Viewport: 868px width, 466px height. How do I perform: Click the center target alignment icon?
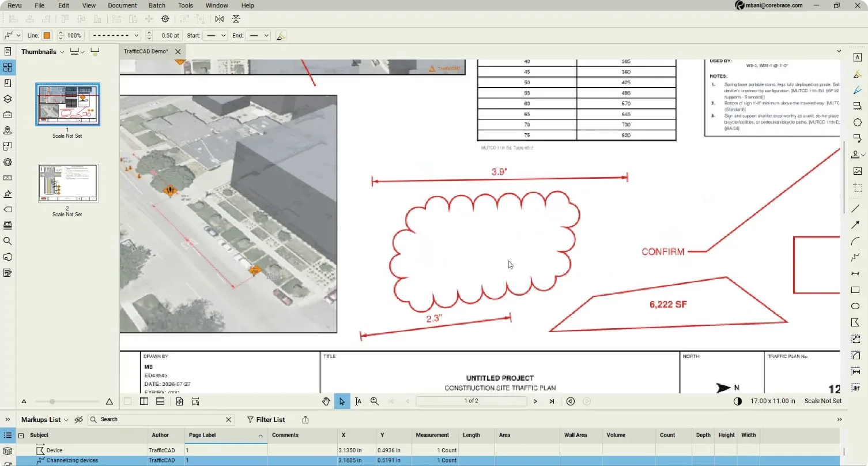click(165, 19)
